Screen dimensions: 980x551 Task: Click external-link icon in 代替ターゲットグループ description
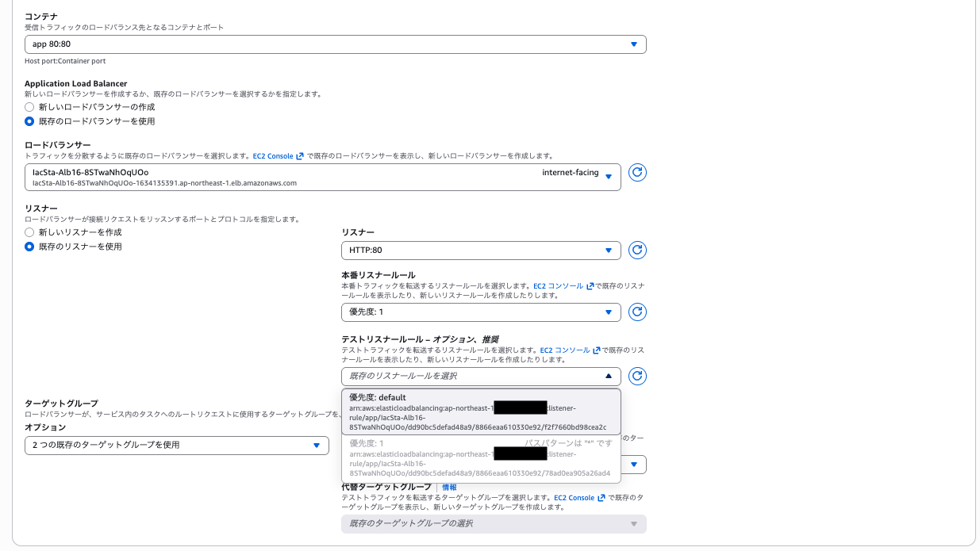tap(601, 498)
